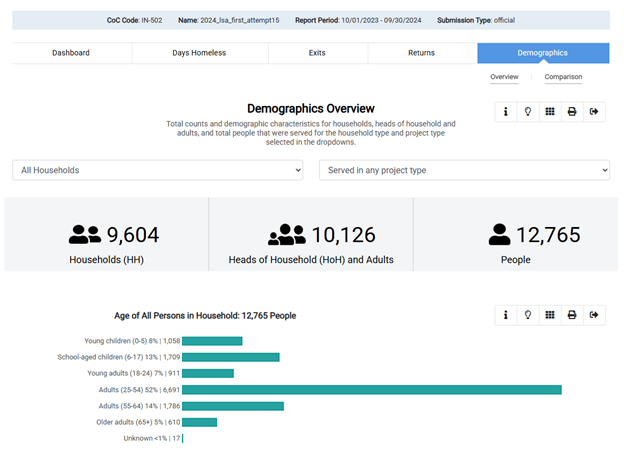This screenshot has width=624, height=460.
Task: Open the Days Homeless tab
Action: pos(199,53)
